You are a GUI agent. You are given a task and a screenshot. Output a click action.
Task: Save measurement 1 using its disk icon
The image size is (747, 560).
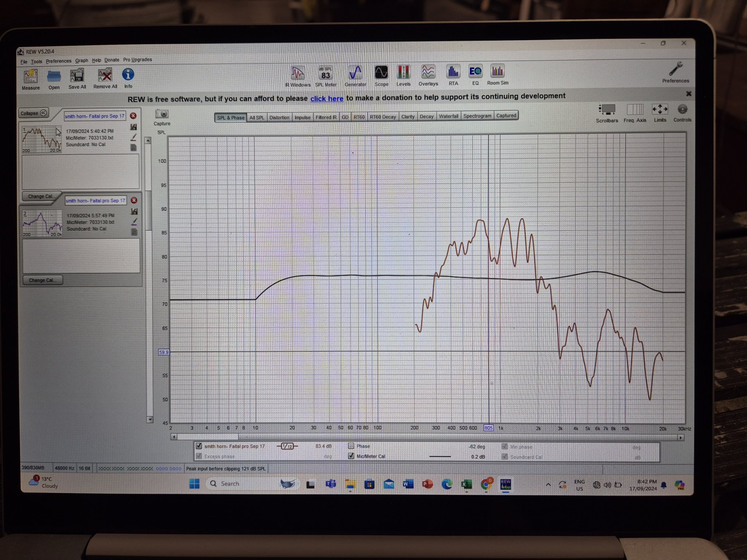[x=133, y=127]
